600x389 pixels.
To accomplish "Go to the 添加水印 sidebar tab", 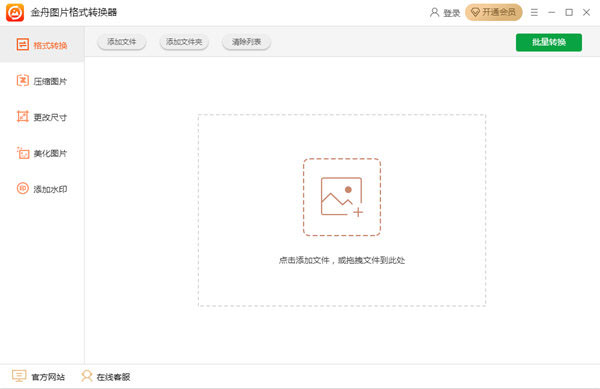I will click(42, 189).
